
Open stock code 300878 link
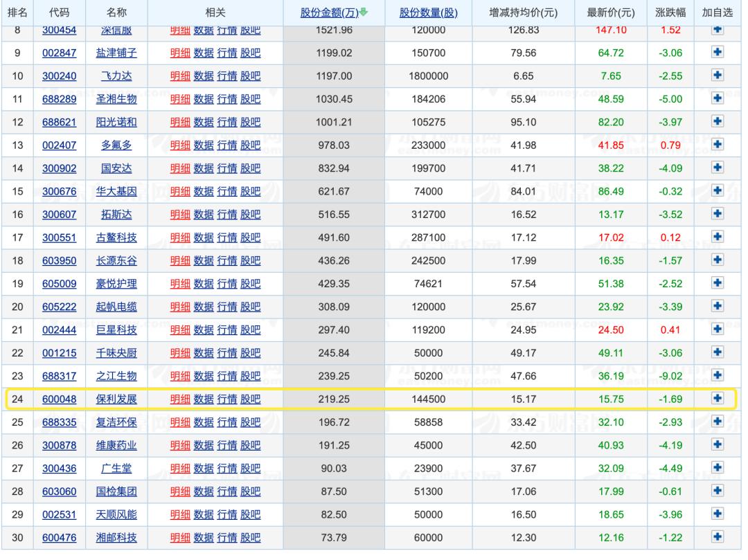pyautogui.click(x=59, y=446)
